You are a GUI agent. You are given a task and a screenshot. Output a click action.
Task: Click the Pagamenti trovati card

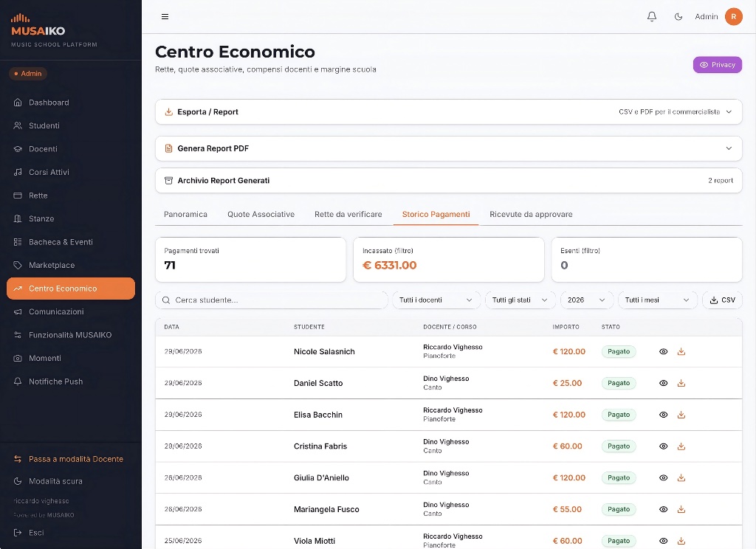(x=251, y=259)
